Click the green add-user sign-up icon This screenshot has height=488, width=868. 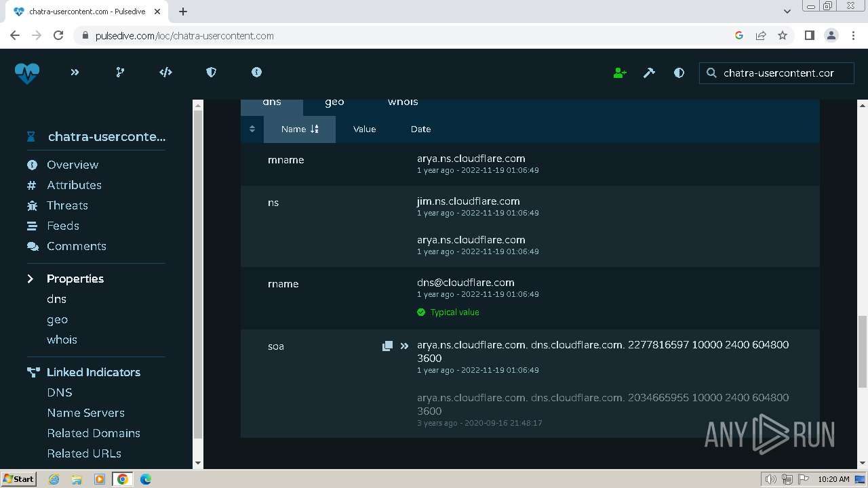click(x=620, y=73)
